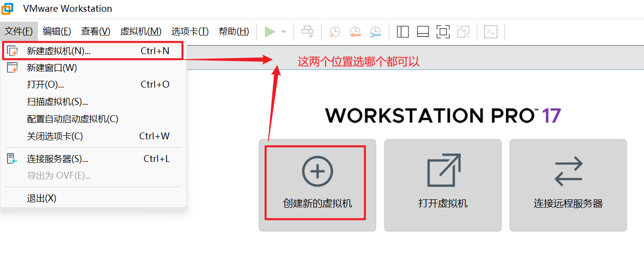Click the open VM arrow box icon

(x=443, y=170)
